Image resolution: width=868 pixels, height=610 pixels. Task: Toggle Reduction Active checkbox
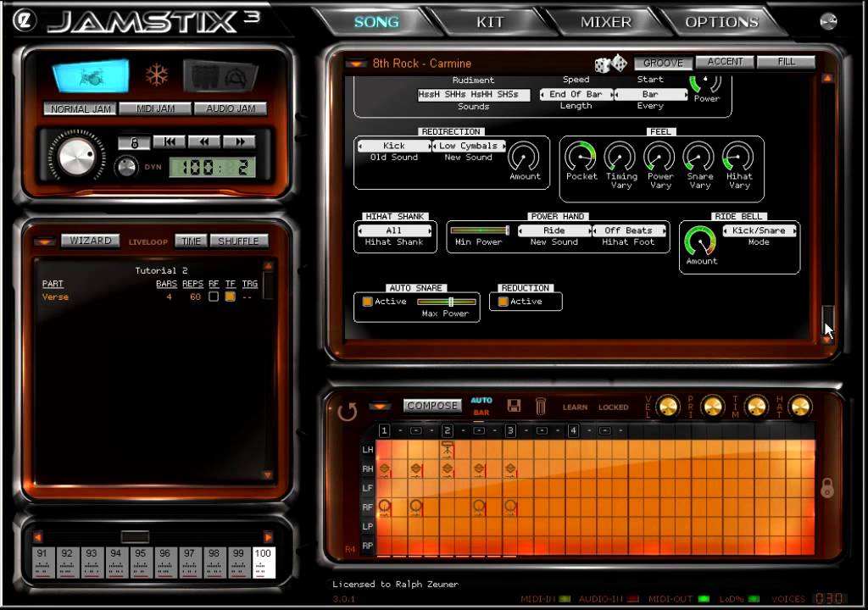[x=503, y=302]
